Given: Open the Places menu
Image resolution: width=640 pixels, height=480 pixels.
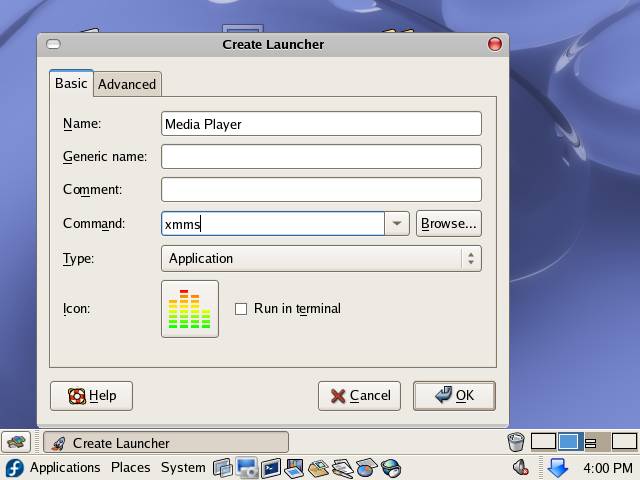Looking at the screenshot, I should 130,467.
